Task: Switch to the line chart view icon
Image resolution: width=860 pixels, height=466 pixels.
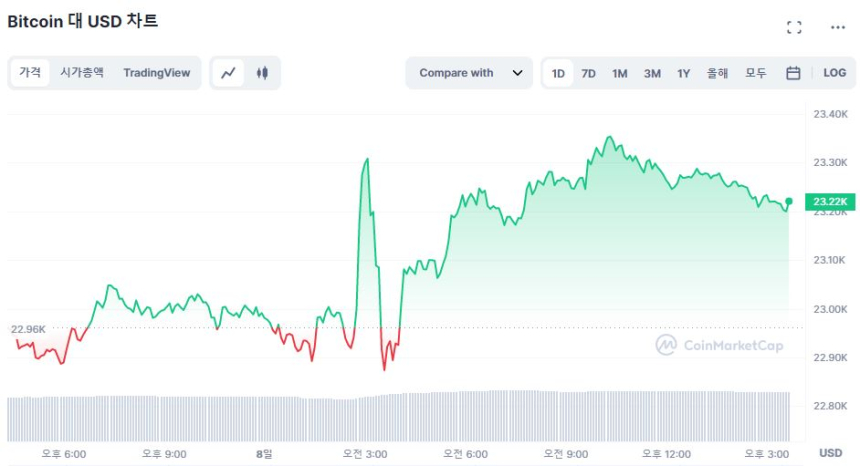Action: tap(229, 73)
